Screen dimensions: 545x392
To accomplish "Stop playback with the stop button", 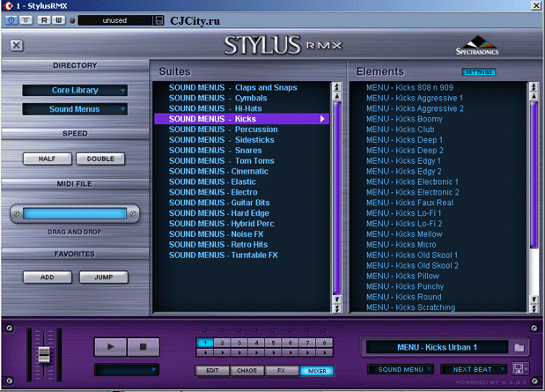I will (143, 347).
